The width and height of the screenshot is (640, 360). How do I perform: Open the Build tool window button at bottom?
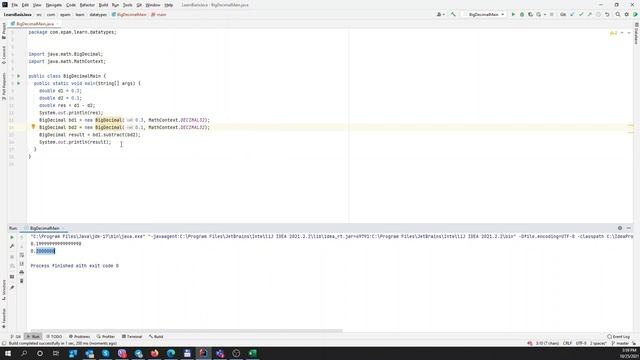[156, 336]
